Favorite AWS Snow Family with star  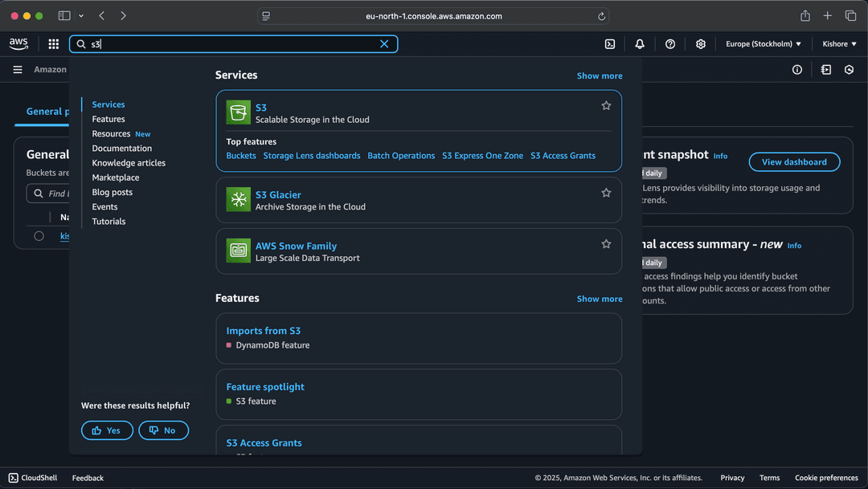click(606, 244)
